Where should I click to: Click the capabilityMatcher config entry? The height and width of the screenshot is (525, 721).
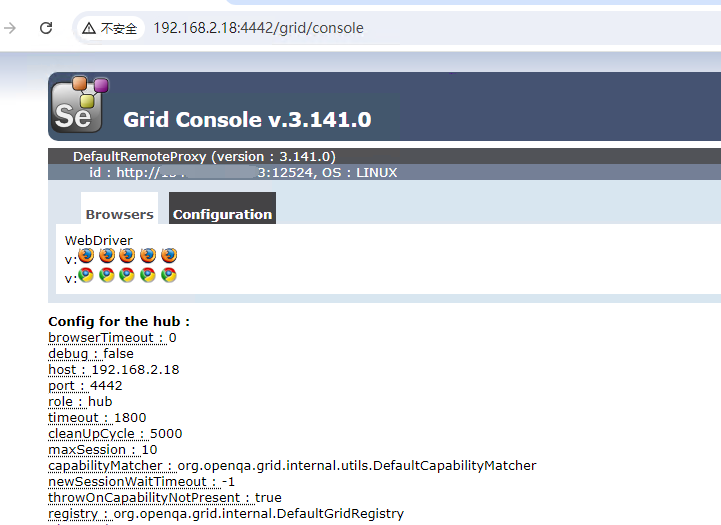tap(292, 466)
